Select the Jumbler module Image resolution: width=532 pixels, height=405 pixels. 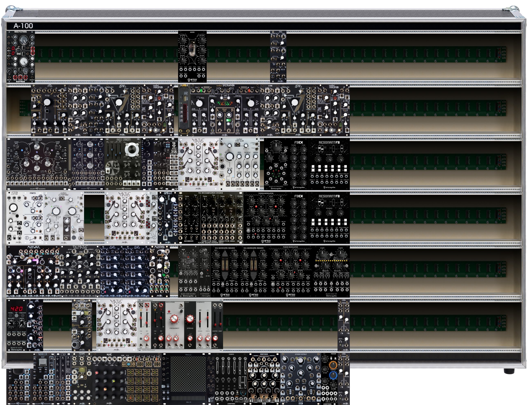pyautogui.click(x=168, y=218)
